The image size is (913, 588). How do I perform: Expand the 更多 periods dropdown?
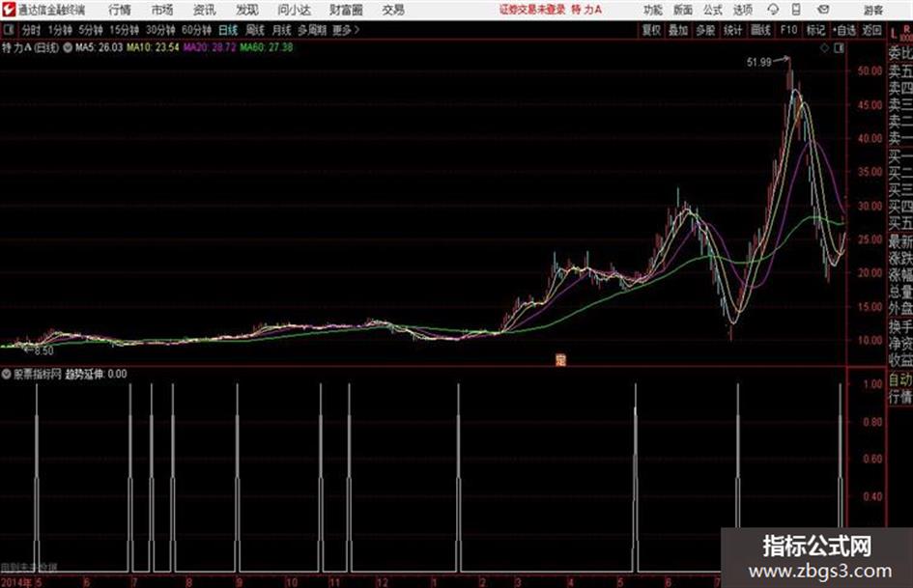point(346,30)
